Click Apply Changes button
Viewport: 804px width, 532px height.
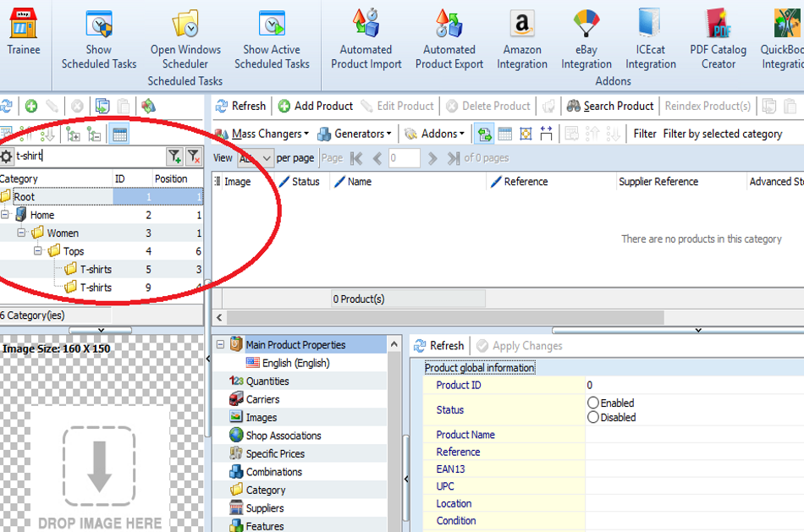click(519, 346)
